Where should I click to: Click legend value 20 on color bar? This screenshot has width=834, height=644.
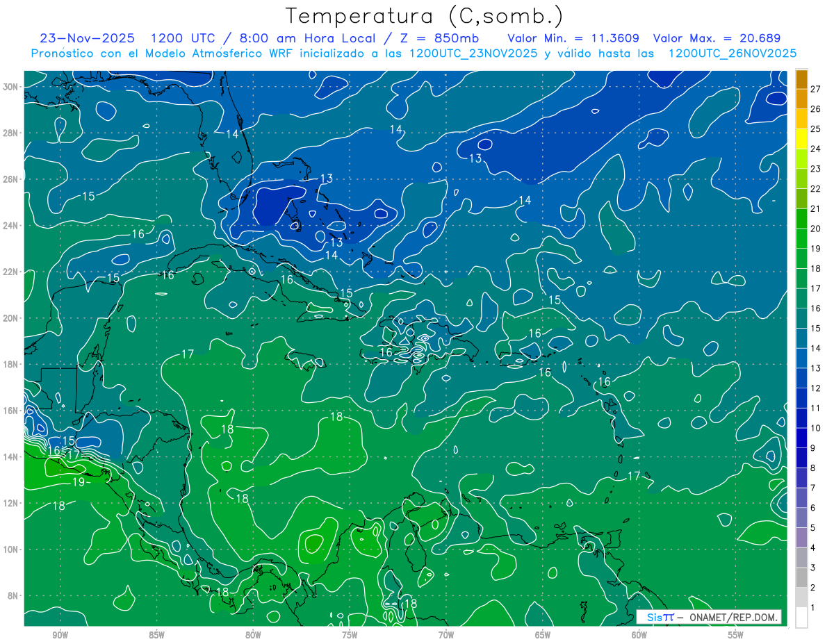click(816, 229)
